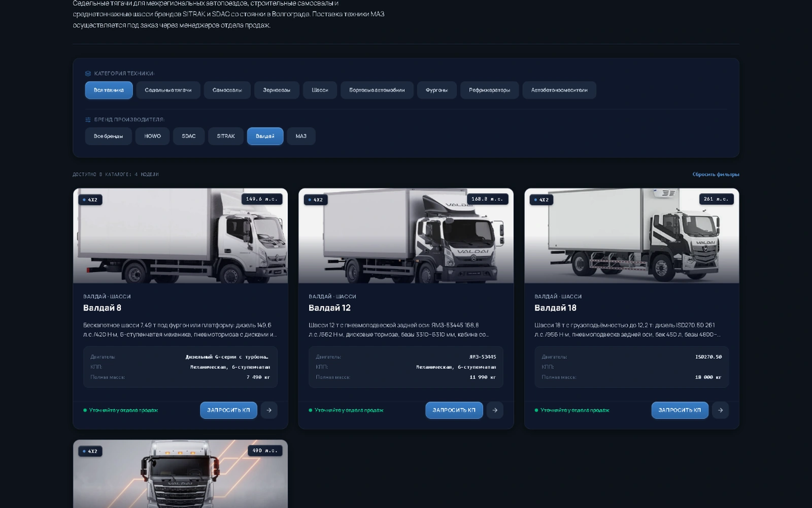Filter by Бортовые автомобили category
The width and height of the screenshot is (812, 508).
[x=377, y=90]
